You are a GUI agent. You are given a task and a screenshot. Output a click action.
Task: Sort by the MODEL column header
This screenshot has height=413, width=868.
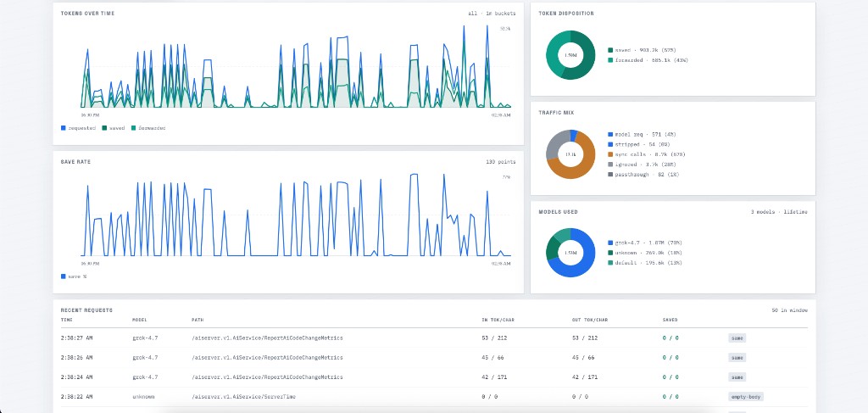tap(140, 320)
